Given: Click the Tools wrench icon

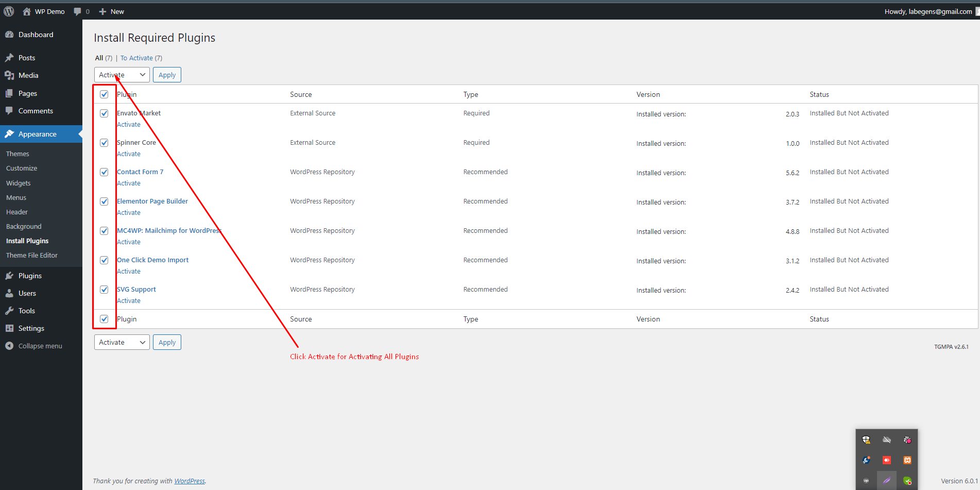Looking at the screenshot, I should point(9,311).
